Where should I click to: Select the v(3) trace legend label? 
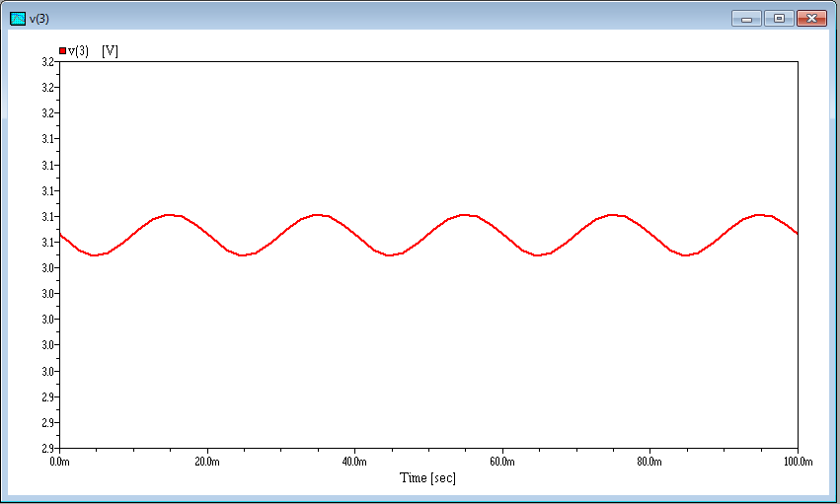(x=78, y=51)
